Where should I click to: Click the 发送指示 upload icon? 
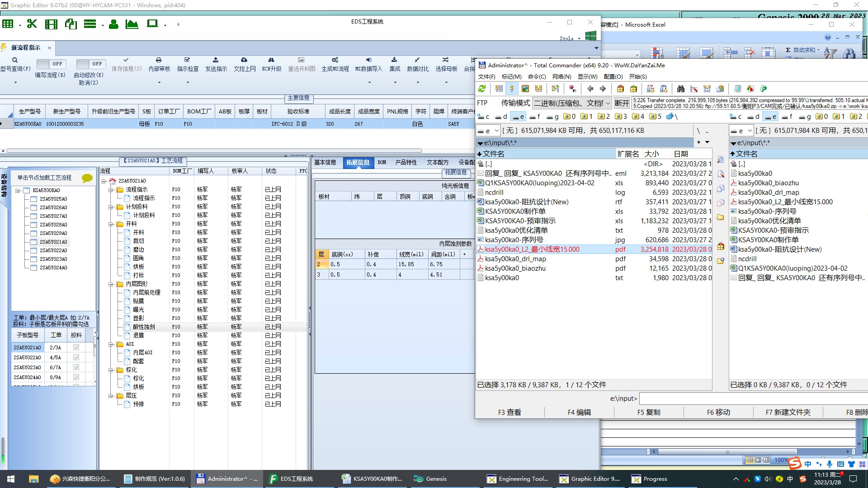[x=216, y=60]
